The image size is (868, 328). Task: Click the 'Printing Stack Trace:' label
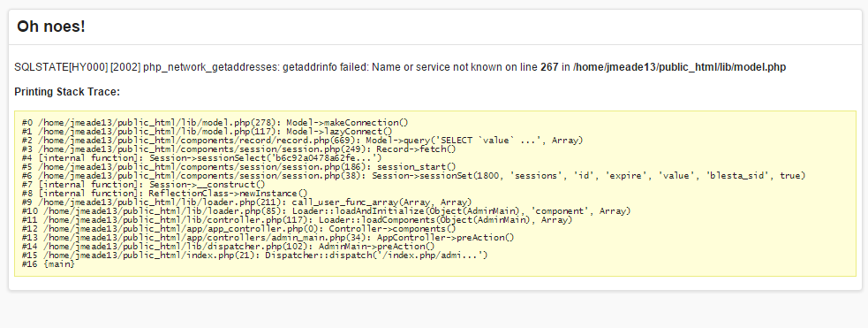tap(67, 92)
